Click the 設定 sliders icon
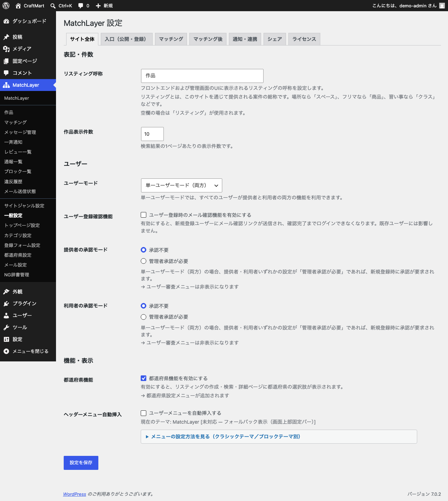 (6, 339)
